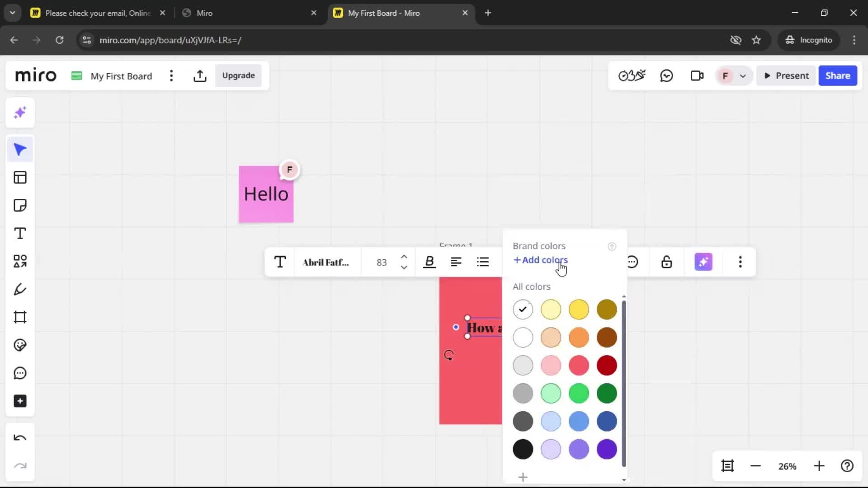Open the Shapes tool

tap(20, 261)
